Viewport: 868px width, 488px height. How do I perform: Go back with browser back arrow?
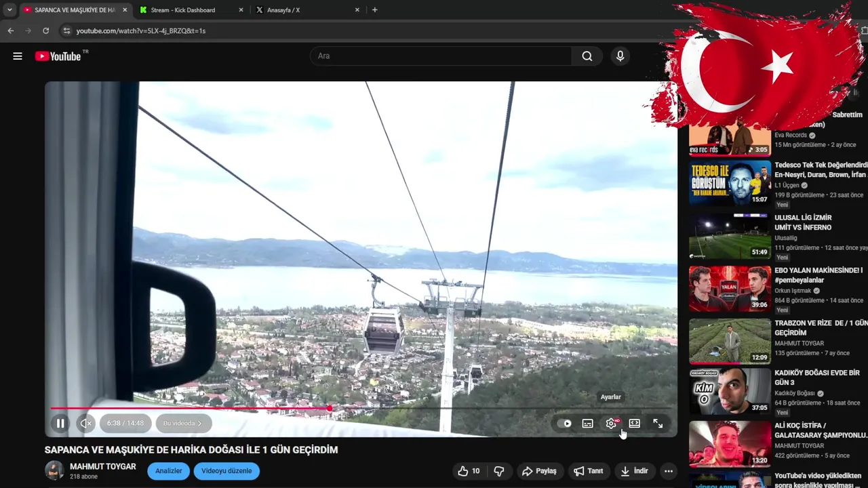pos(10,30)
